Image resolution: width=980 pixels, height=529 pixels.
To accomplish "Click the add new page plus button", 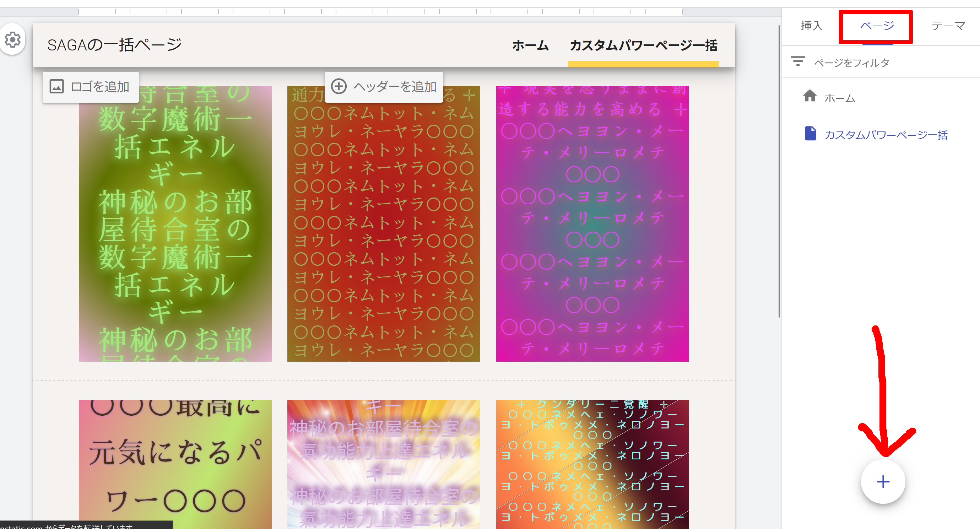I will pyautogui.click(x=883, y=481).
